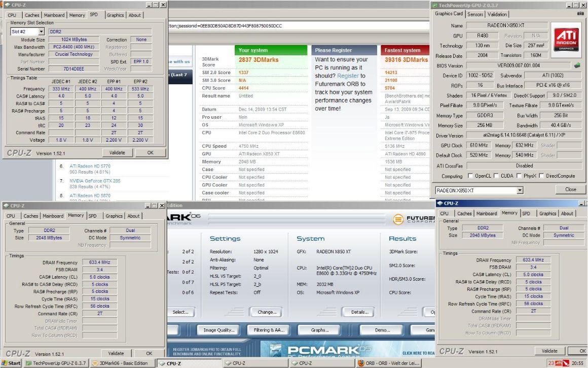This screenshot has width=588, height=368.
Task: Click OK in the lower-left CPU-Z window
Action: pos(149,353)
